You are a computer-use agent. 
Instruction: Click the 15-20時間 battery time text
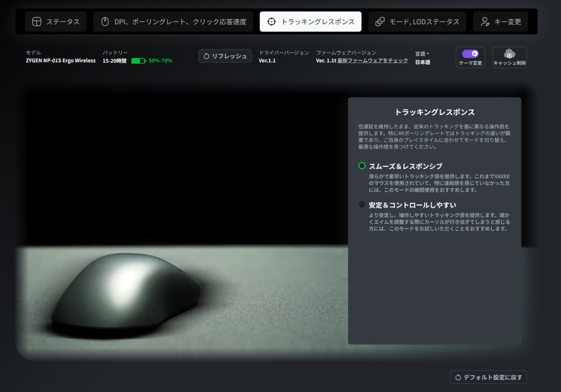tap(114, 61)
